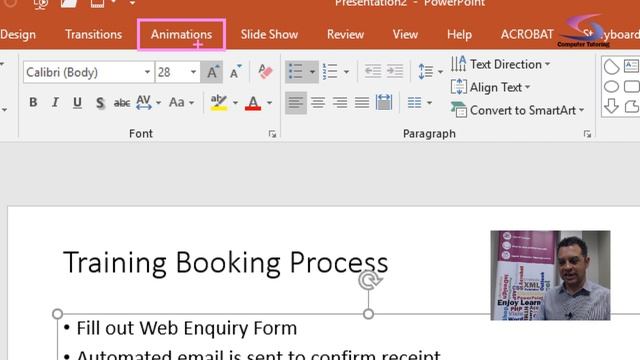Decrease the list indent level
This screenshot has height=360, width=640.
pos(373,72)
